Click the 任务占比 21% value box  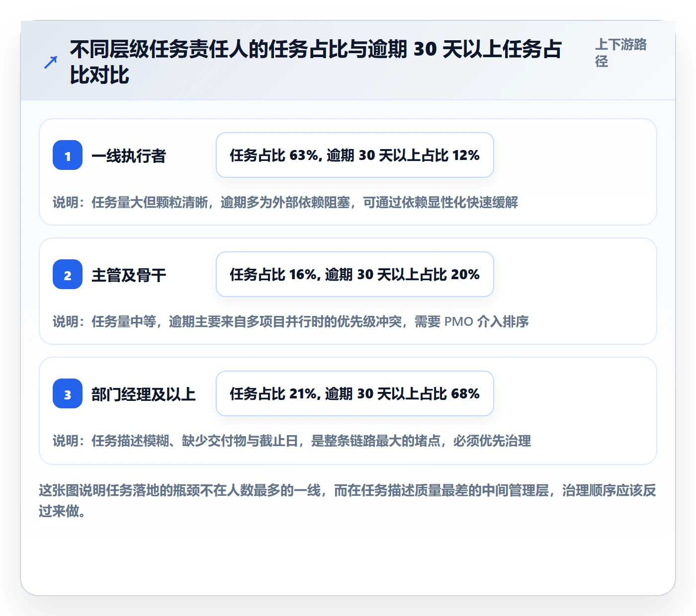[x=355, y=393]
